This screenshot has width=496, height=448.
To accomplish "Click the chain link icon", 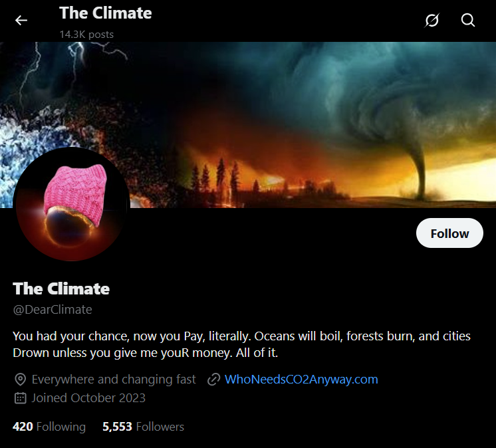I will 214,380.
